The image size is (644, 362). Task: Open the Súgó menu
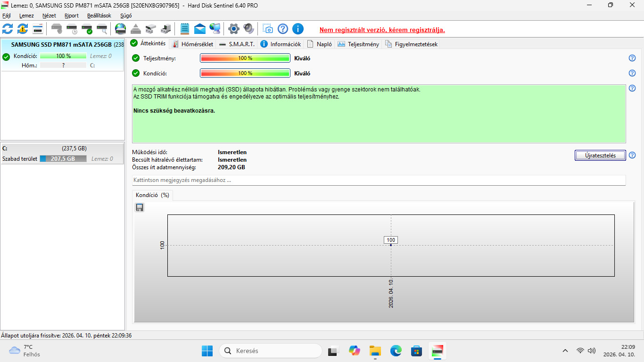126,16
